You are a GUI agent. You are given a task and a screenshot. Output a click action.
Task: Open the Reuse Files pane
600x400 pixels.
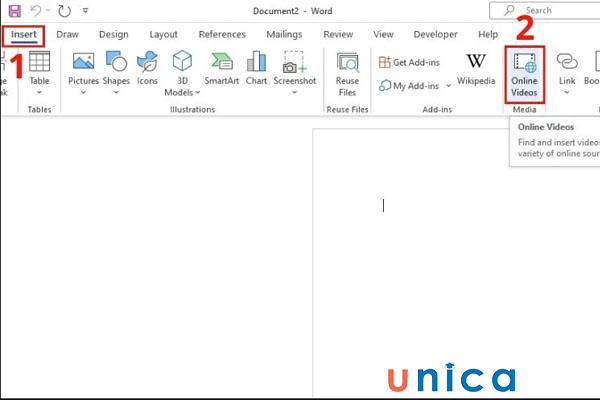tap(347, 72)
